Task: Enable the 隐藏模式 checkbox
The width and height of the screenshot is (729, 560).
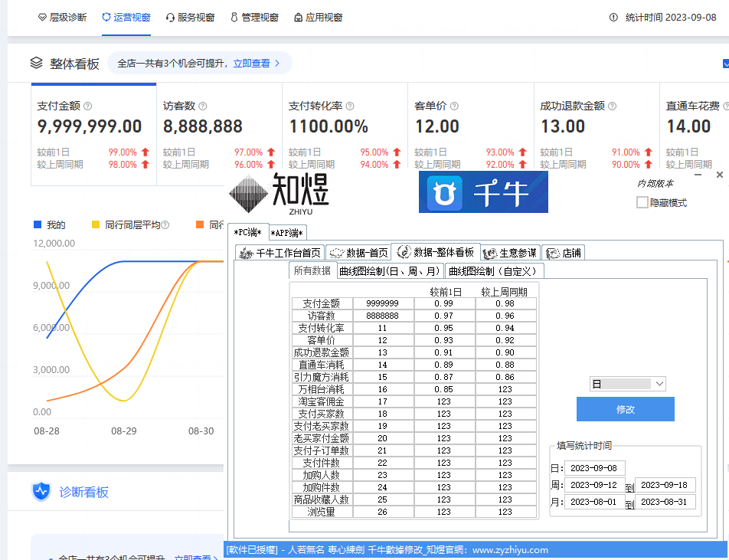Action: click(642, 202)
